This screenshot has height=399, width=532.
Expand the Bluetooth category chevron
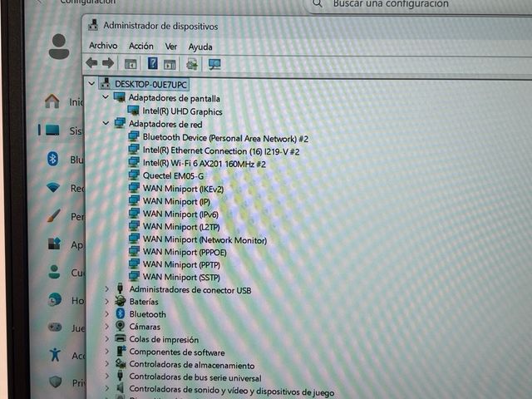(x=107, y=314)
